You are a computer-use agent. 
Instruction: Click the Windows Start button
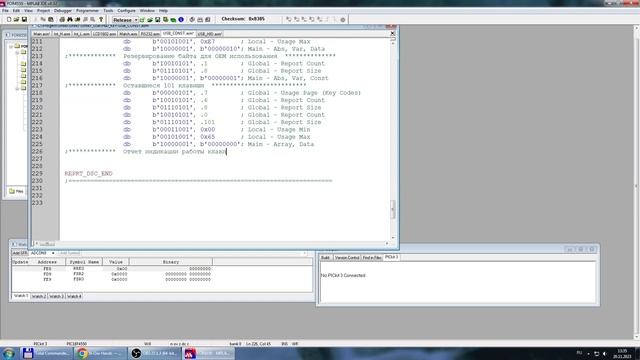9,353
